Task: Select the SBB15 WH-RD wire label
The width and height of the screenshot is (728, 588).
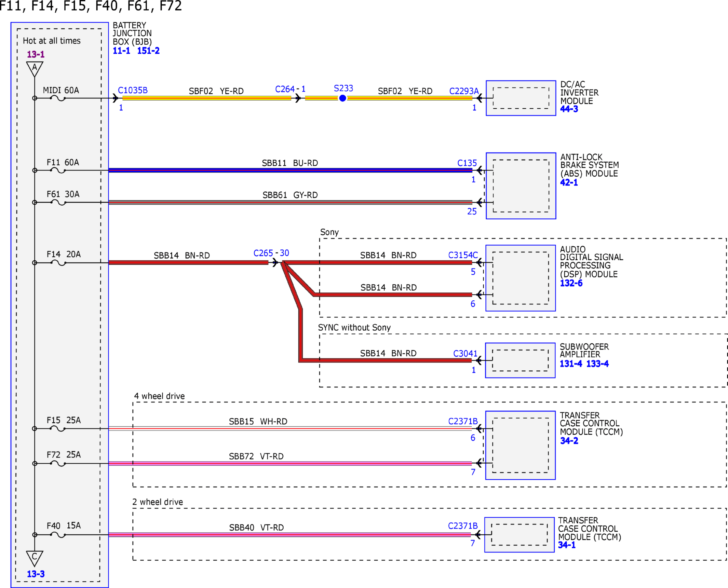Action: point(258,422)
